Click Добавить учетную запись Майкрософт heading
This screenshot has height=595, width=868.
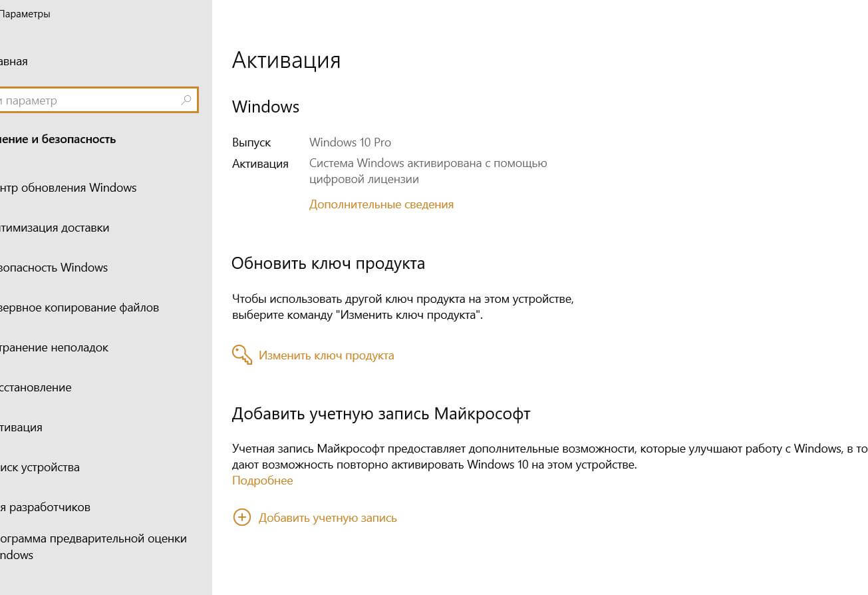(380, 414)
